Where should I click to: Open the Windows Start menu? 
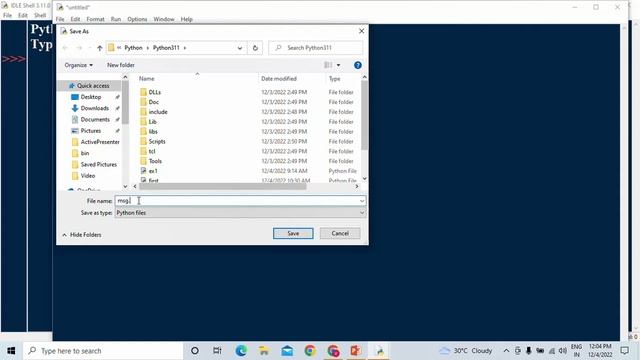coord(11,351)
